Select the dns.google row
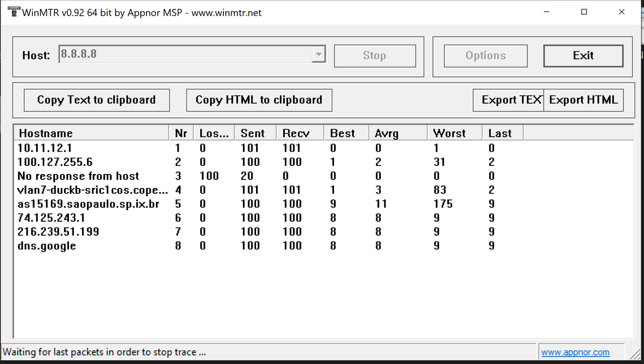 tap(269, 246)
